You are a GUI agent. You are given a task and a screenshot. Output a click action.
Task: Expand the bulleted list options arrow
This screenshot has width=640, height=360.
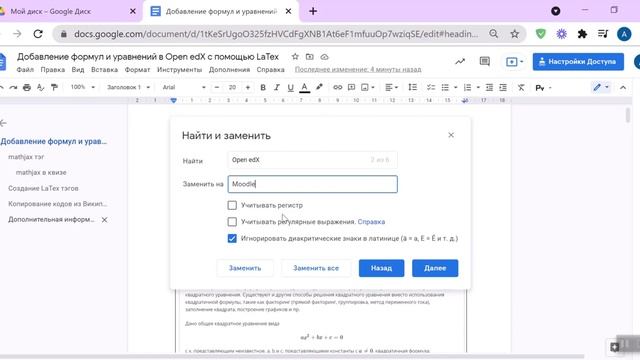[456, 87]
